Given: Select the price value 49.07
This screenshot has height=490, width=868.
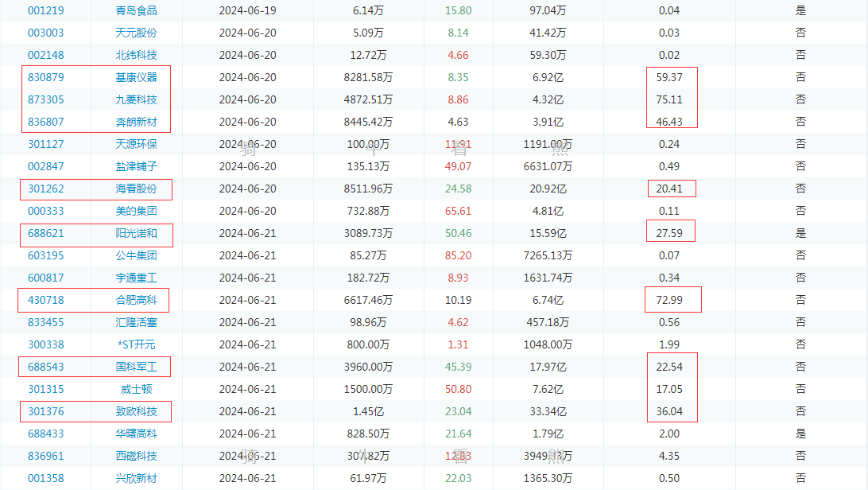Looking at the screenshot, I should (x=458, y=166).
